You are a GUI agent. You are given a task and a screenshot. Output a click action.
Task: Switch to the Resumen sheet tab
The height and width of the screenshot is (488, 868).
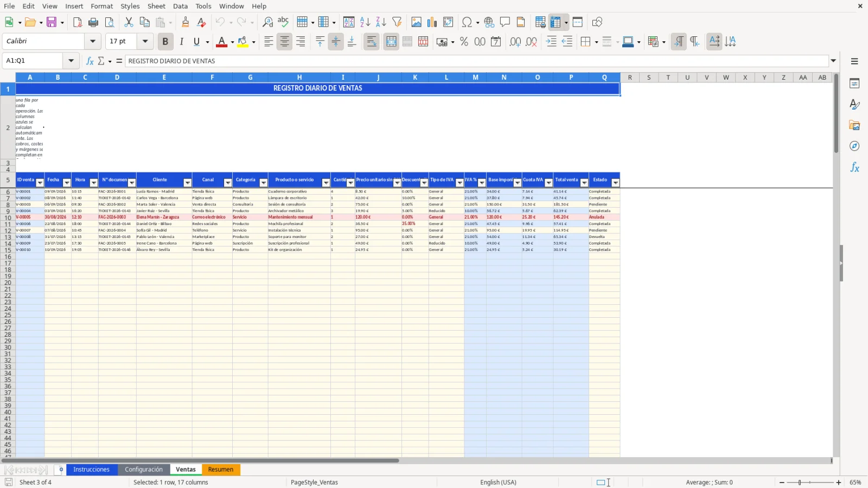(x=221, y=470)
